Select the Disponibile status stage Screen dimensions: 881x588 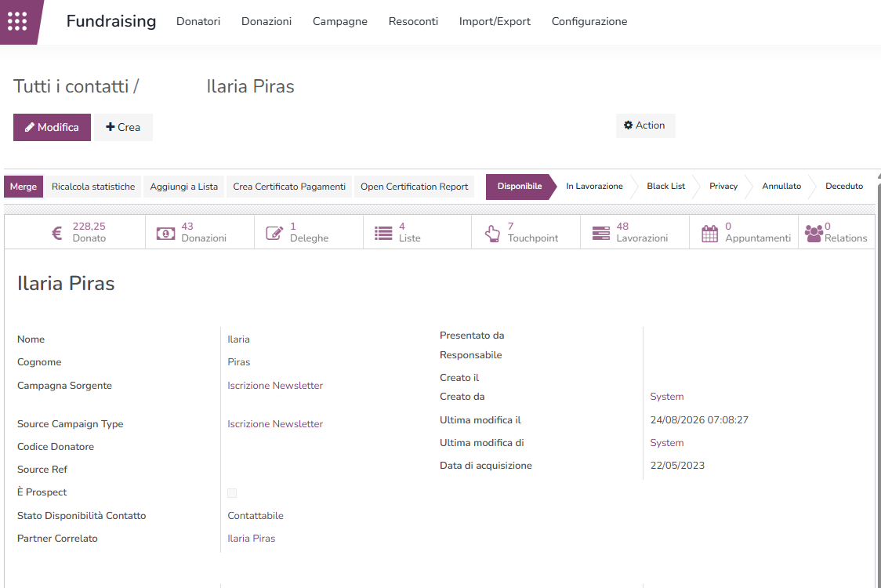520,187
